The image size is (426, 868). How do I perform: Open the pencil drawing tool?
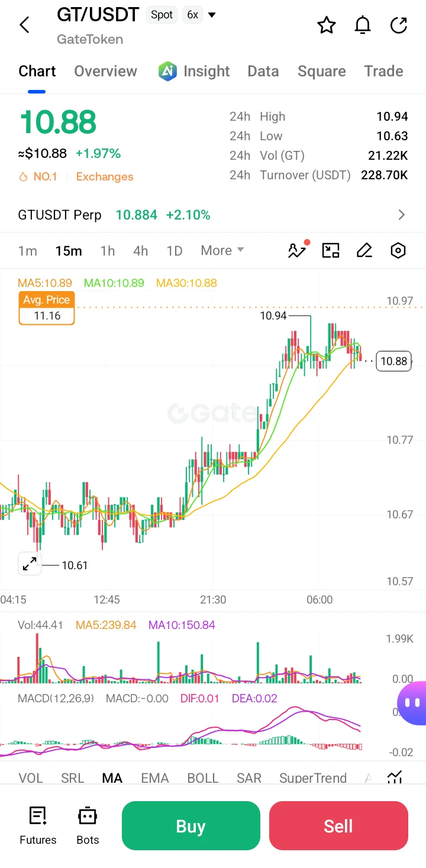tap(364, 250)
